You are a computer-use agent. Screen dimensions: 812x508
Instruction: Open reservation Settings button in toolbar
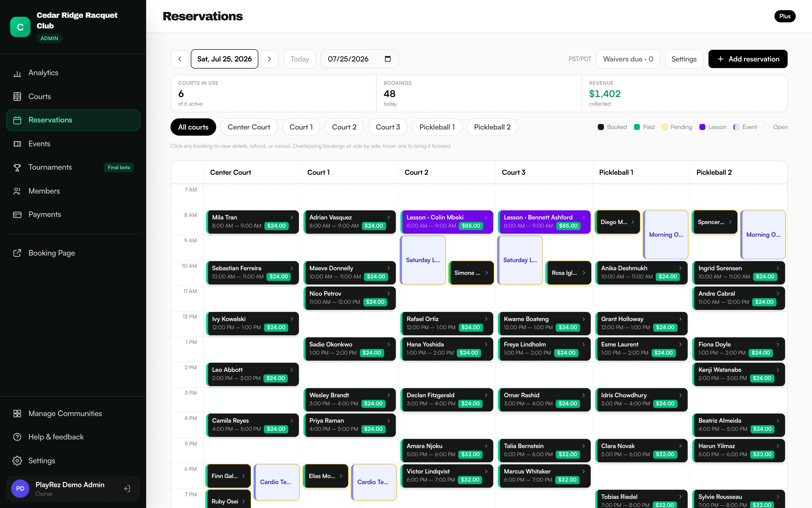click(684, 59)
